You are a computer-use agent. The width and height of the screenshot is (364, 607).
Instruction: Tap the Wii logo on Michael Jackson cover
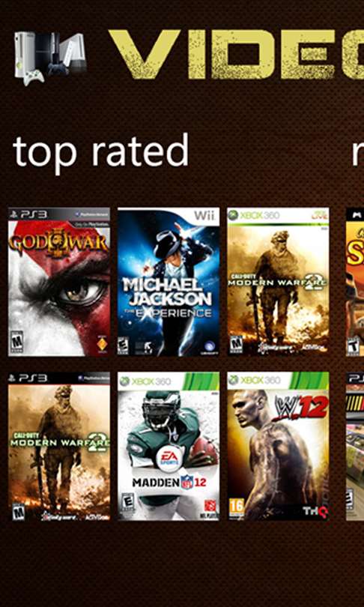coord(204,215)
